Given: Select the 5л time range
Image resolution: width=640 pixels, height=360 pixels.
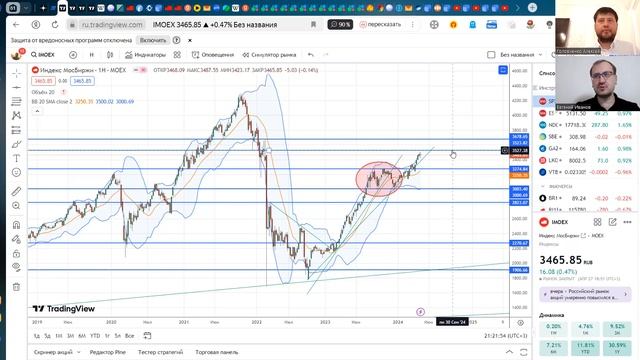Looking at the screenshot, I should pyautogui.click(x=118, y=336).
